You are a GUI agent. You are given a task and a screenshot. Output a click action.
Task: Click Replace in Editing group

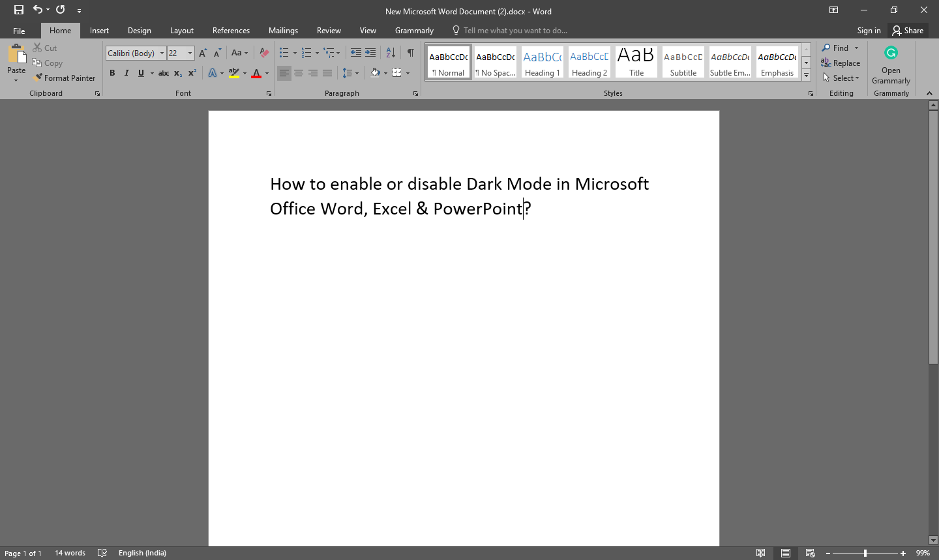click(841, 63)
